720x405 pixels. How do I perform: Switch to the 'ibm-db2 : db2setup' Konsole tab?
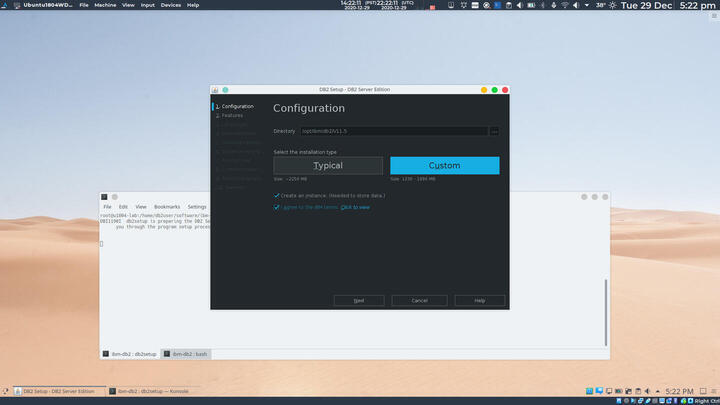(130, 354)
